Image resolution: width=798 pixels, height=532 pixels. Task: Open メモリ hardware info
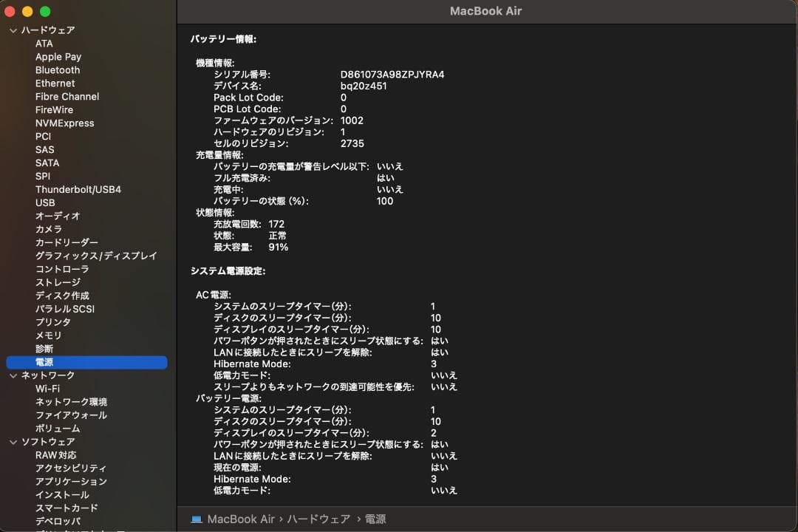48,335
